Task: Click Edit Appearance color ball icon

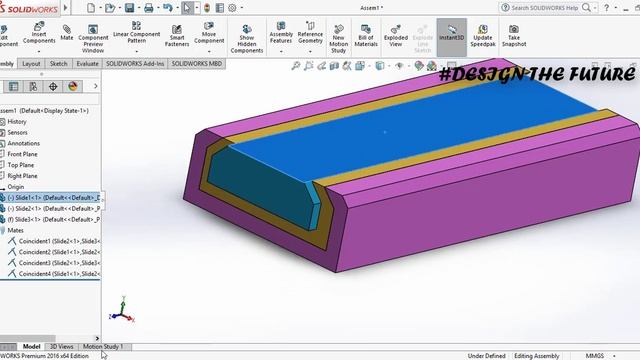Action: tap(418, 66)
